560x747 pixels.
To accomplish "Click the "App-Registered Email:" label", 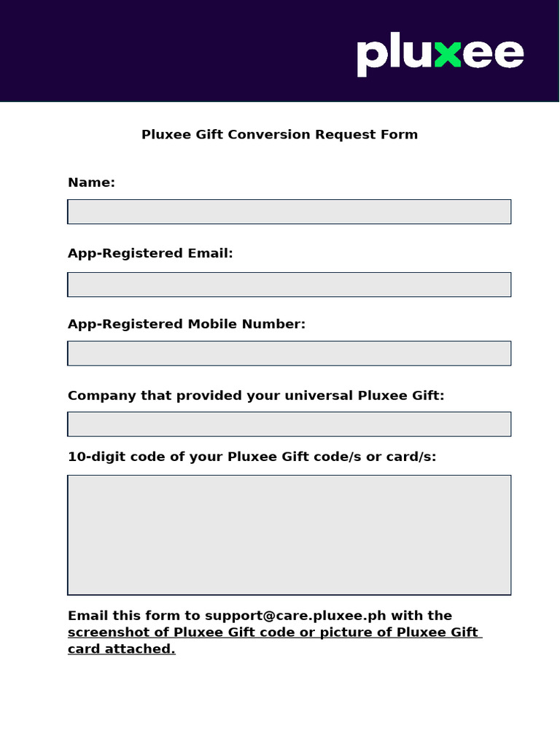I will point(150,253).
